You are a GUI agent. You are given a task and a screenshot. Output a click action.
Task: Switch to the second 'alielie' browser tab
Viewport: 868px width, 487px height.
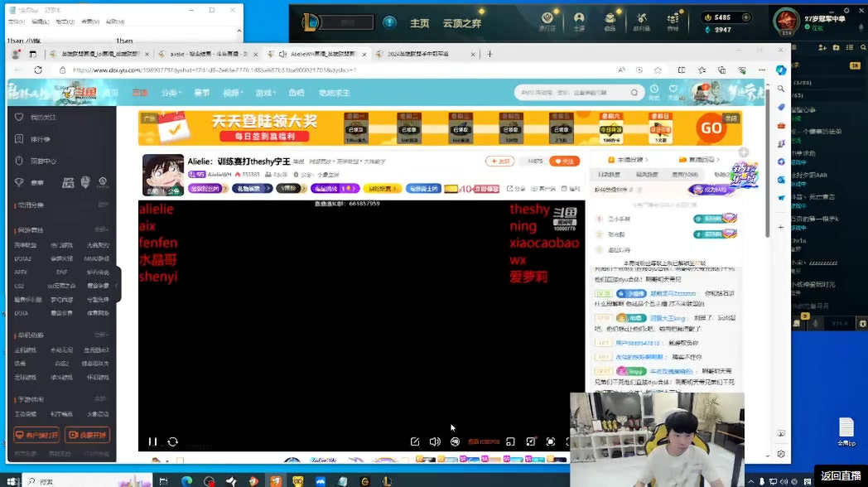208,54
